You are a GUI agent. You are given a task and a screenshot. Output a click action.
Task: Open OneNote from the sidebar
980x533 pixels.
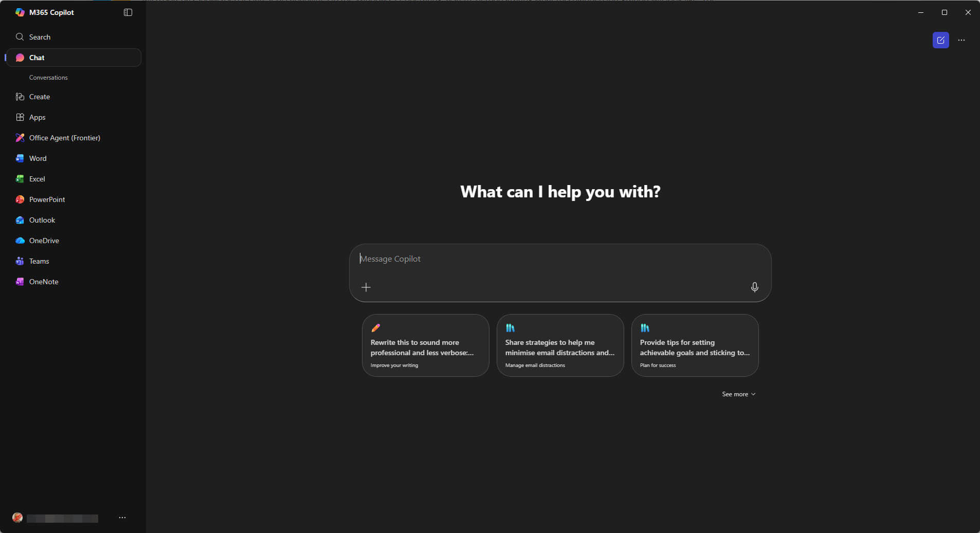pyautogui.click(x=44, y=282)
